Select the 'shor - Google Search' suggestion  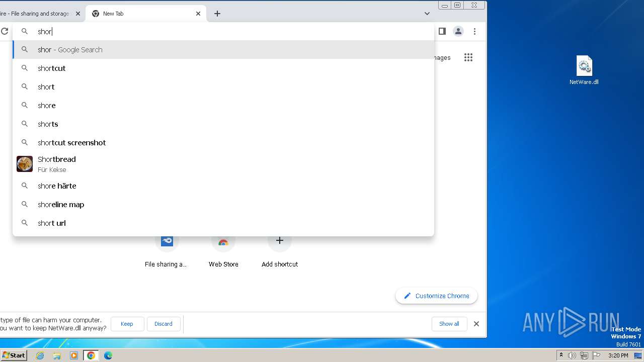click(x=223, y=50)
